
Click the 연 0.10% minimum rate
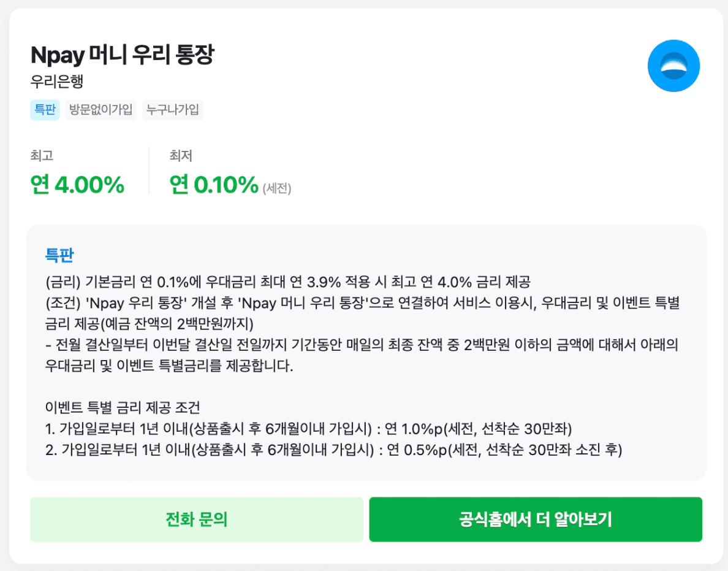(x=214, y=184)
